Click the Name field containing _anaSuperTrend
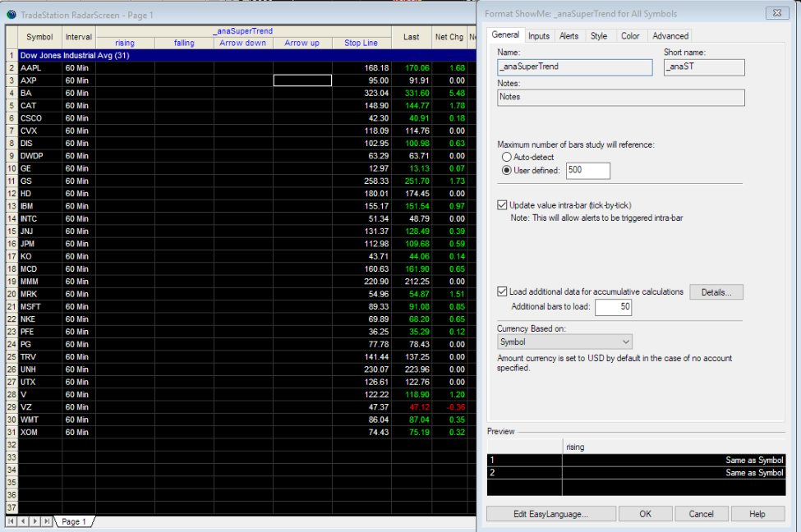 coord(575,66)
